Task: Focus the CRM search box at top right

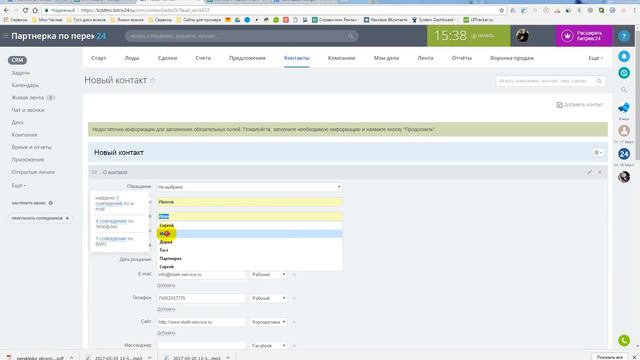Action: coord(550,81)
